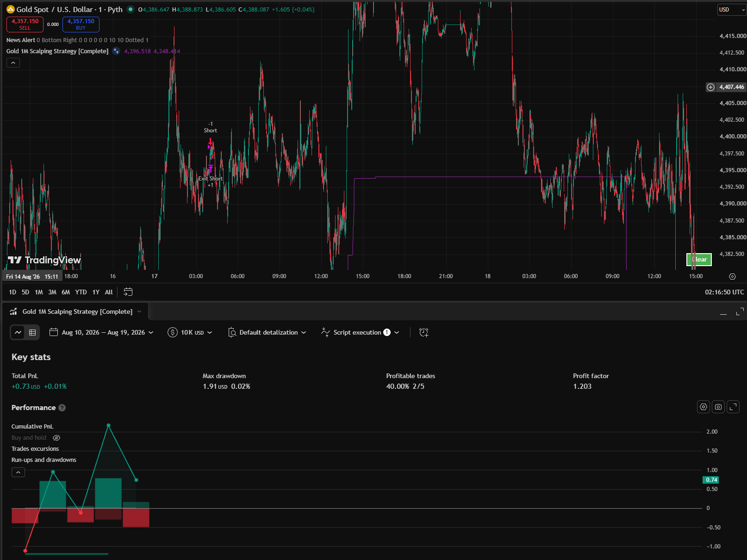Viewport: 747px width, 560px height.
Task: Click the 0.74 cumulative PnL value label
Action: click(x=711, y=480)
